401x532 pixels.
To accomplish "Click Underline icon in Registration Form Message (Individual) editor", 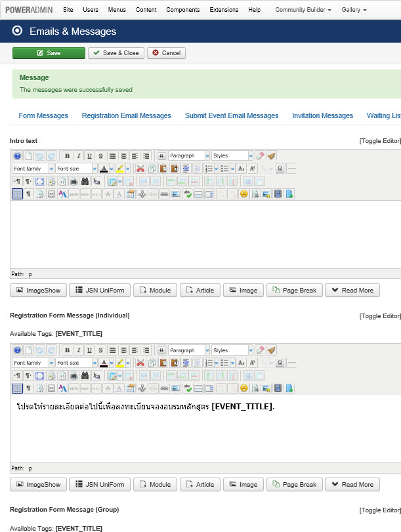I will [x=89, y=350].
